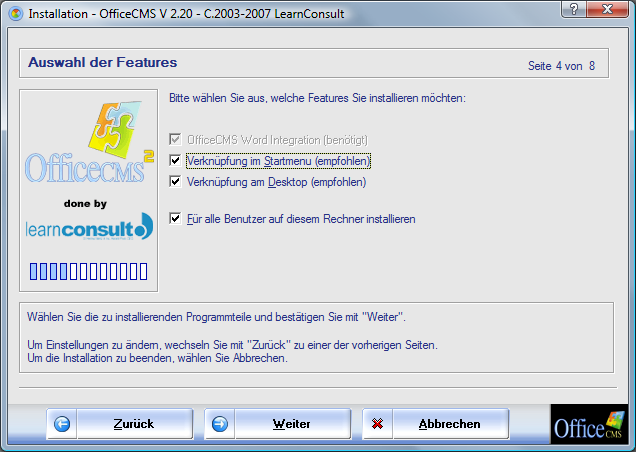Close the installation window

point(607,9)
